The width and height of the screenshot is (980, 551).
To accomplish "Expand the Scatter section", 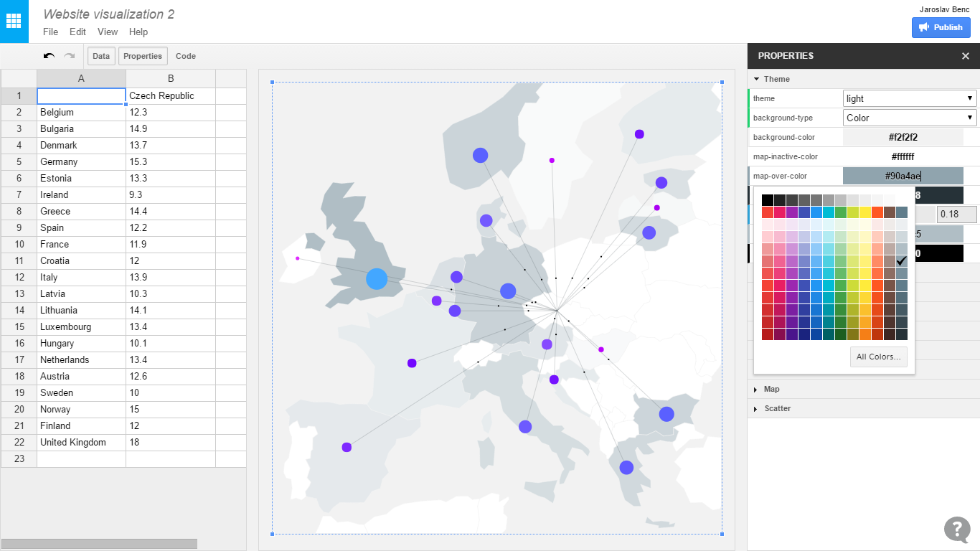I will point(777,408).
